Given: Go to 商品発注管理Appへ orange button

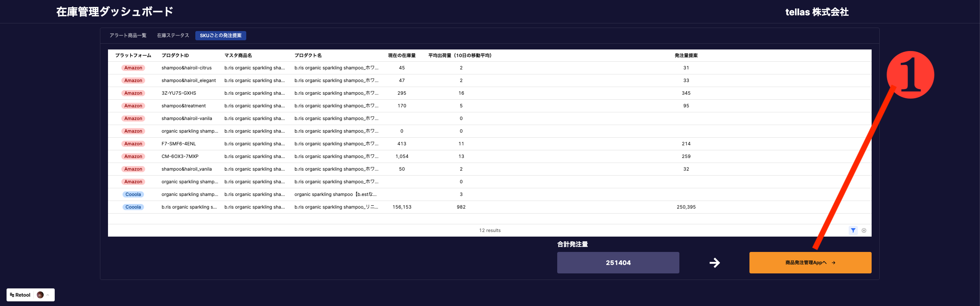Looking at the screenshot, I should pos(810,263).
